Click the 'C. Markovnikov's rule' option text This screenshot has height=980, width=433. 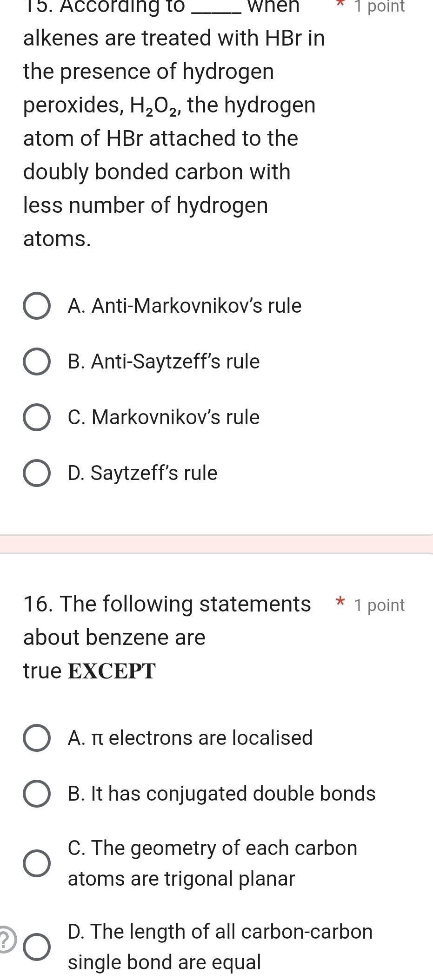[x=164, y=417]
